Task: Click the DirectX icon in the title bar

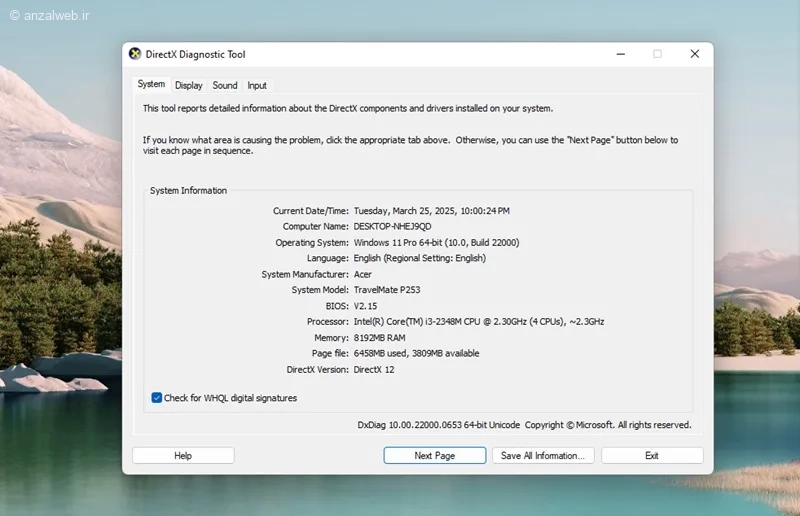Action: click(x=135, y=54)
